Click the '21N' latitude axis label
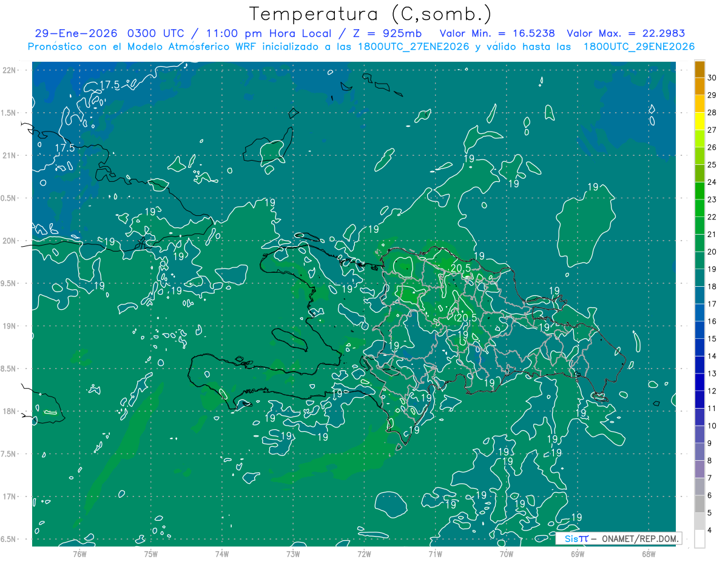This screenshot has height=562, width=728. 9,155
